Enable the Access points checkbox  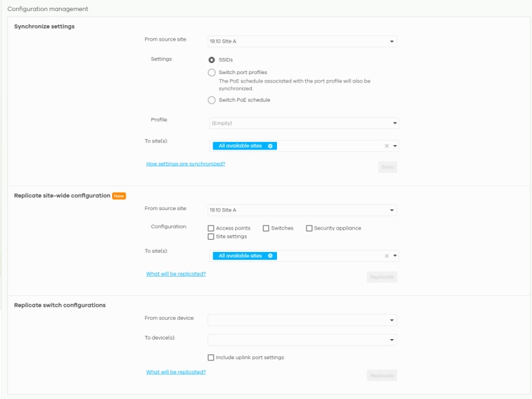click(211, 228)
